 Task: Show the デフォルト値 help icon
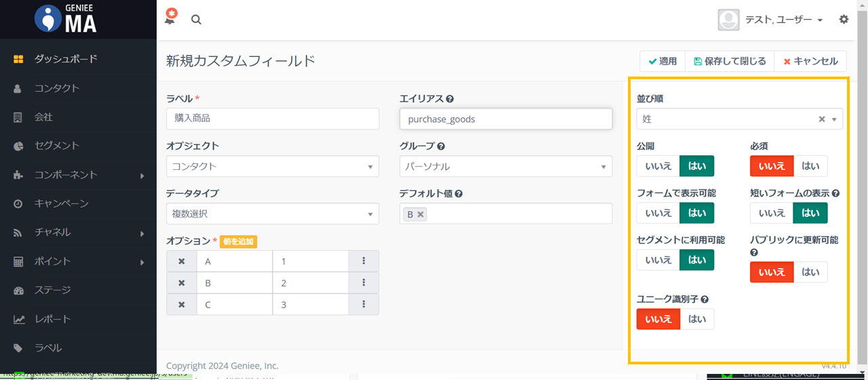(x=458, y=194)
